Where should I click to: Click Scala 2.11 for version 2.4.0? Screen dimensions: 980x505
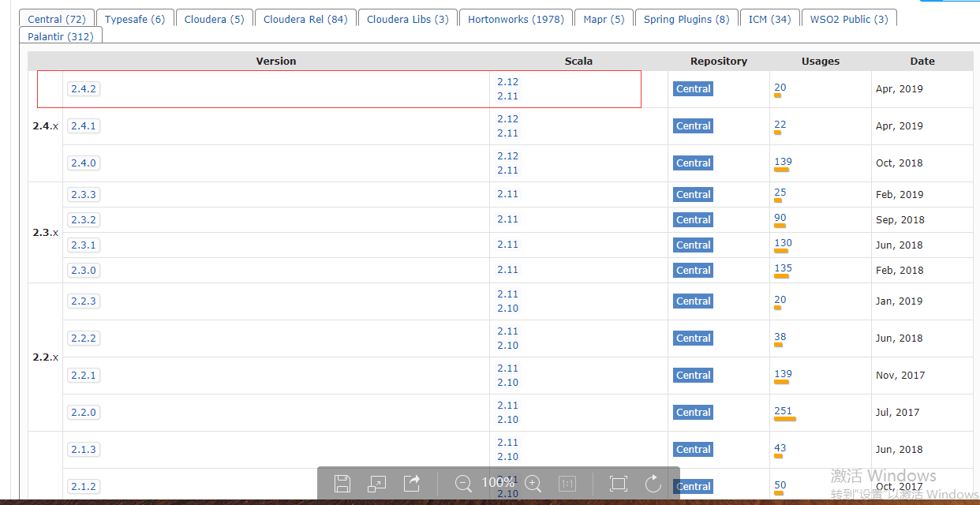[507, 170]
